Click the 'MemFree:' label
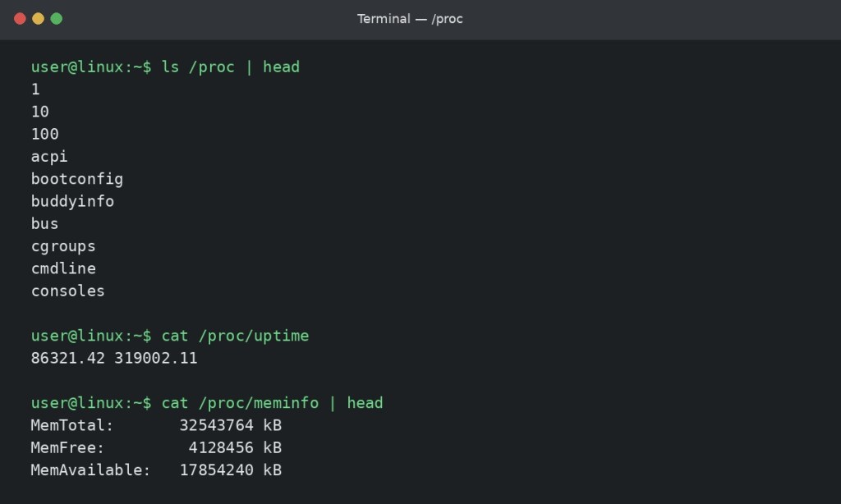Viewport: 841px width, 504px height. (67, 447)
